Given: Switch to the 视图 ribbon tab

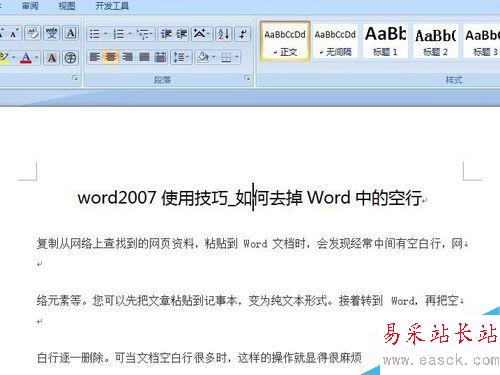Looking at the screenshot, I should 67,6.
